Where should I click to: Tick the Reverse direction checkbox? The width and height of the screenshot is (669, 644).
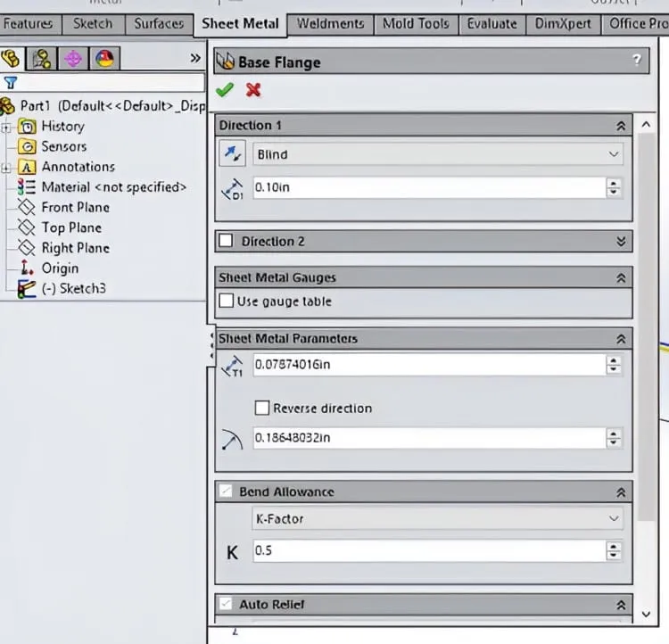(262, 408)
